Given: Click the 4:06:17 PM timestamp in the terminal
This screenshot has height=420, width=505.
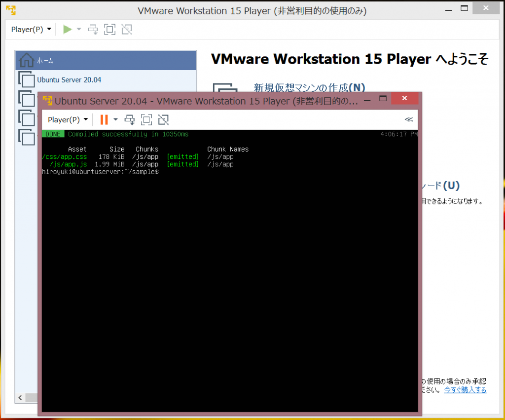Looking at the screenshot, I should click(x=398, y=134).
